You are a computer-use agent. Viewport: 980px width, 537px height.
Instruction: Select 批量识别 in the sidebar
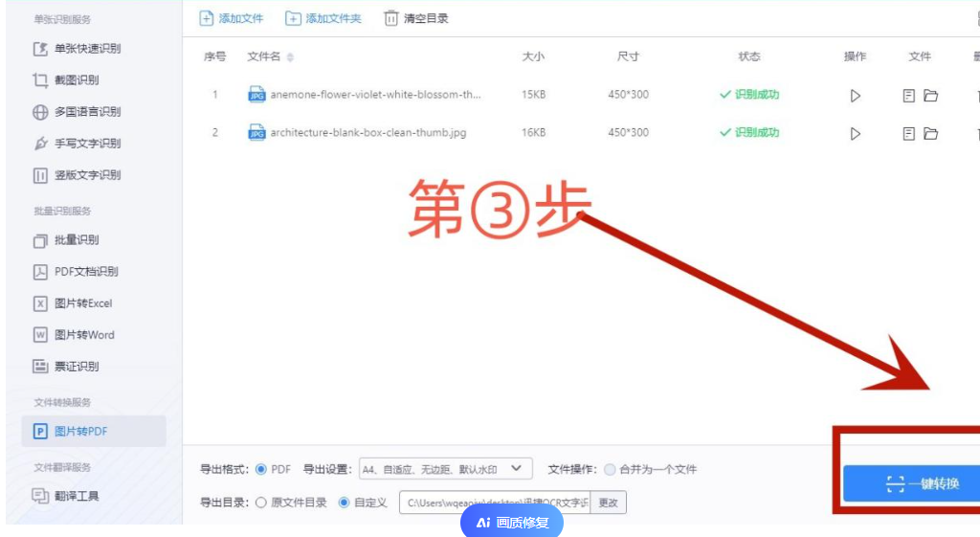coord(66,240)
